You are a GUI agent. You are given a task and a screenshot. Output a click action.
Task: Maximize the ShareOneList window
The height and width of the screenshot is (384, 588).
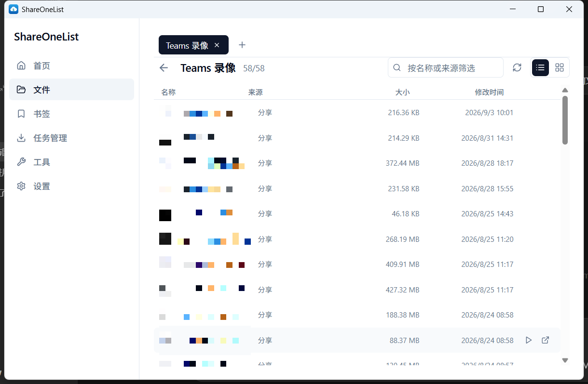[541, 9]
